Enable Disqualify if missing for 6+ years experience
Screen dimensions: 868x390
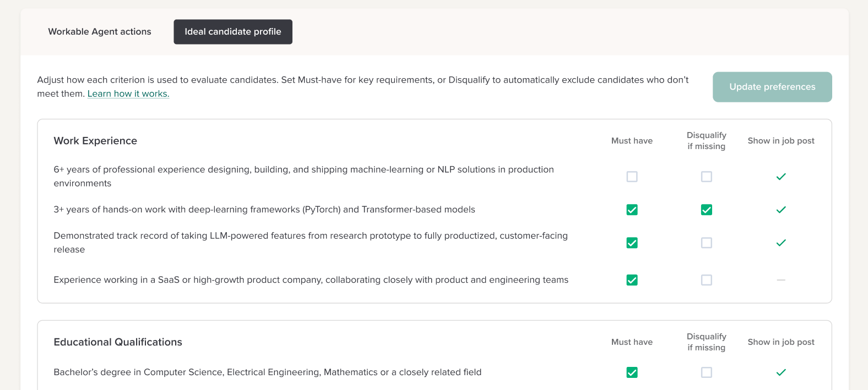point(706,177)
